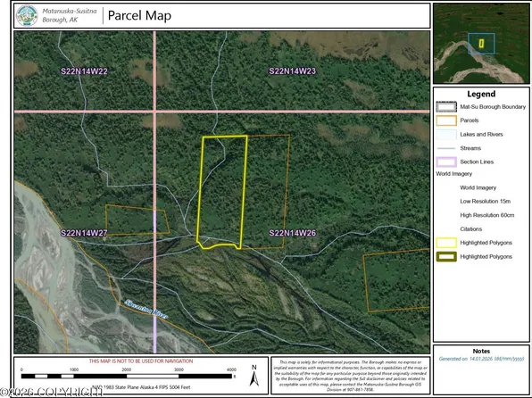Click the unindented 'World Imagery' group heading
The height and width of the screenshot is (398, 532).
tap(454, 174)
